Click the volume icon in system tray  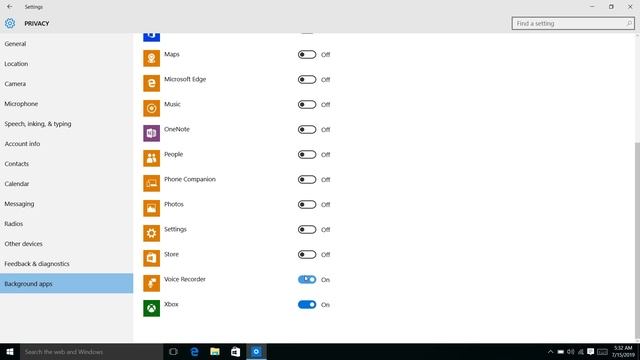[571, 352]
